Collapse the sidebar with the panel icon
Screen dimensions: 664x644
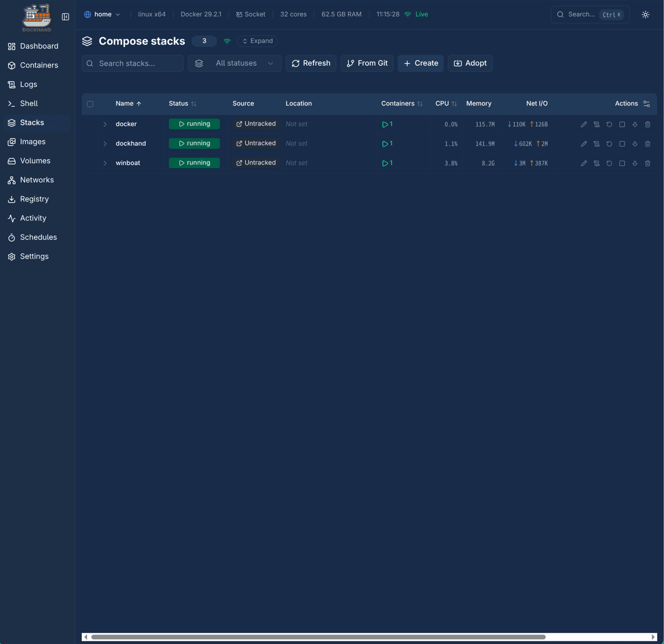tap(65, 17)
